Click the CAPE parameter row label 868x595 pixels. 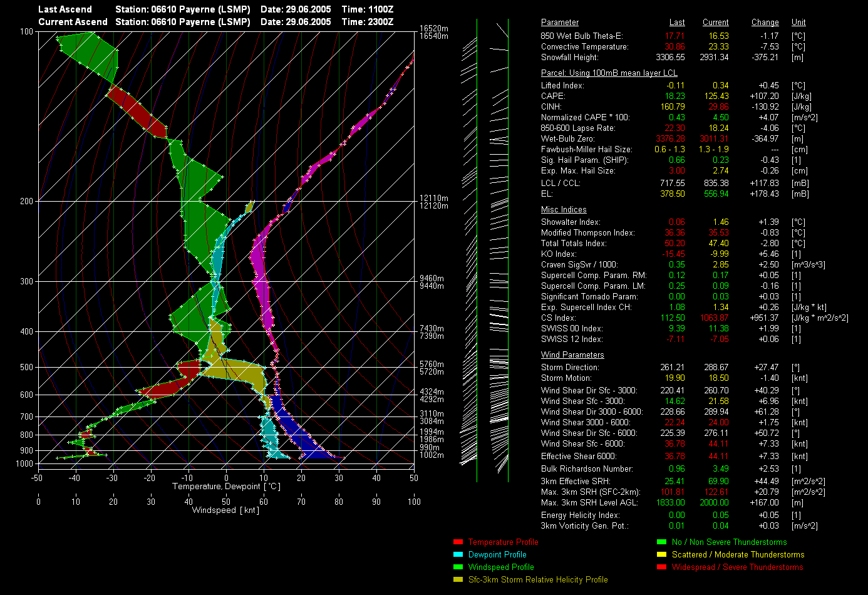[x=553, y=96]
